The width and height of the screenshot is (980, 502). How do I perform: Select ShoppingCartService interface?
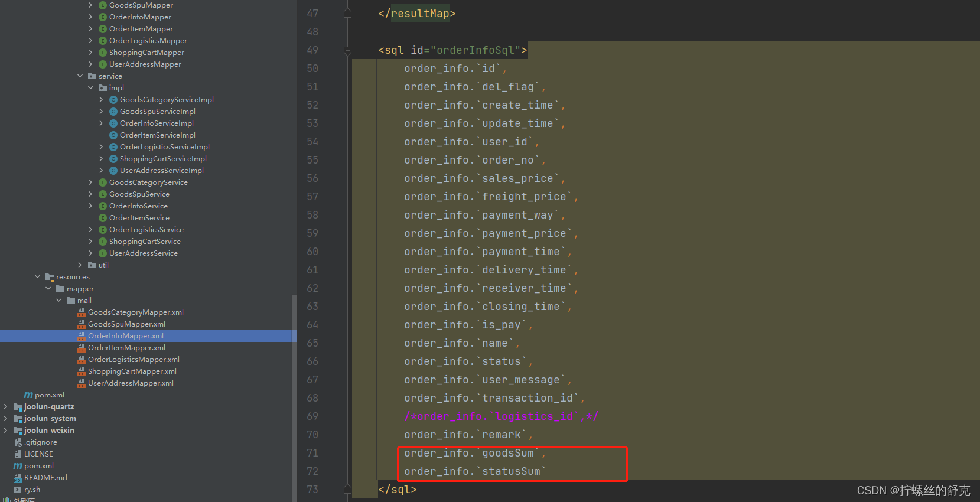point(145,242)
